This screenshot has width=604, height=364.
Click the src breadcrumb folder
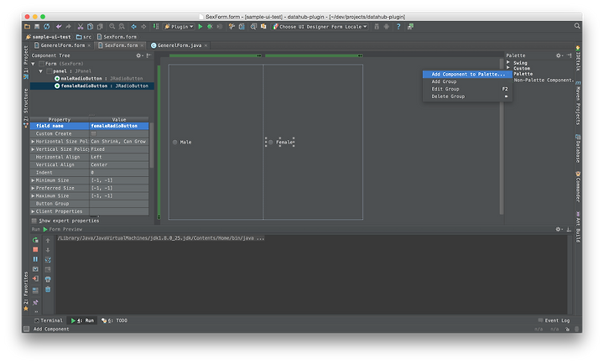pyautogui.click(x=84, y=37)
